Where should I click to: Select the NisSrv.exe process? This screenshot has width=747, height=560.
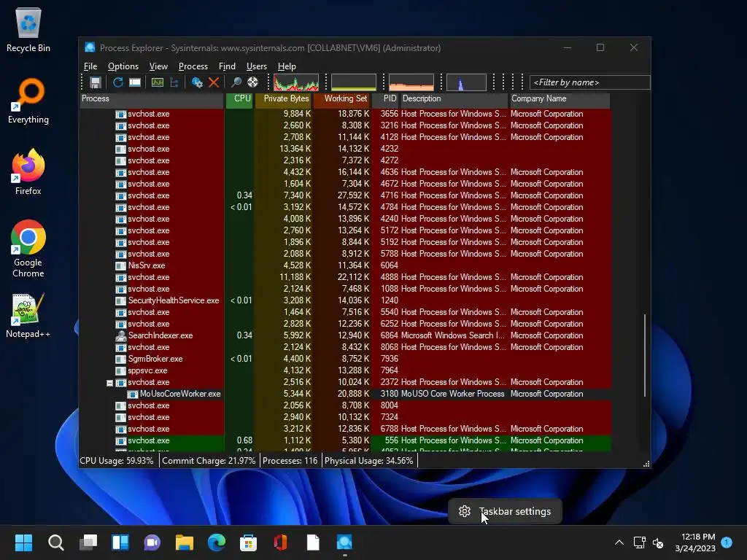pos(345,265)
